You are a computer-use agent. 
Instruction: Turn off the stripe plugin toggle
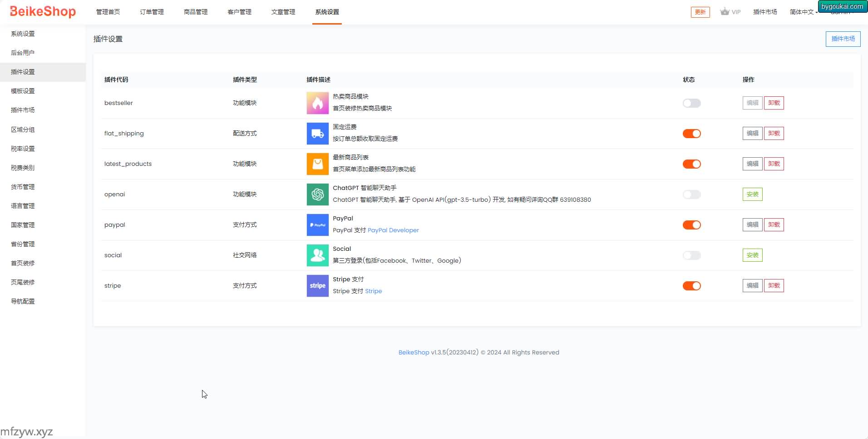691,286
